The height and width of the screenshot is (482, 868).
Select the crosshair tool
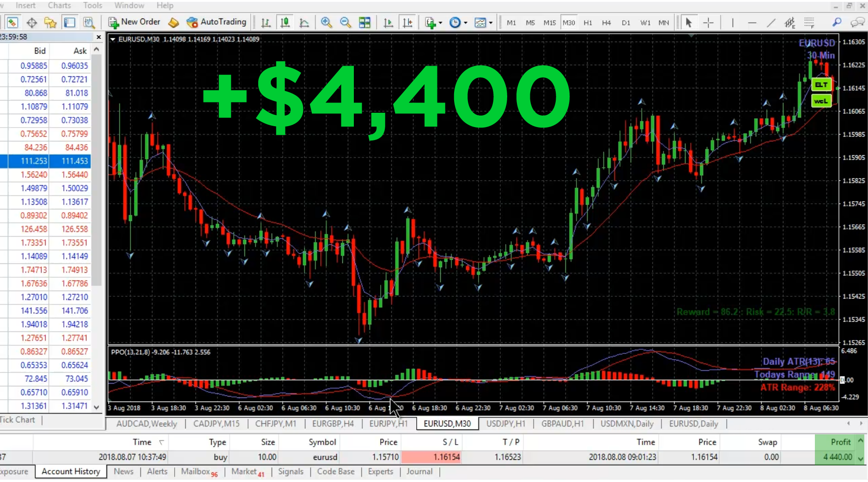708,22
